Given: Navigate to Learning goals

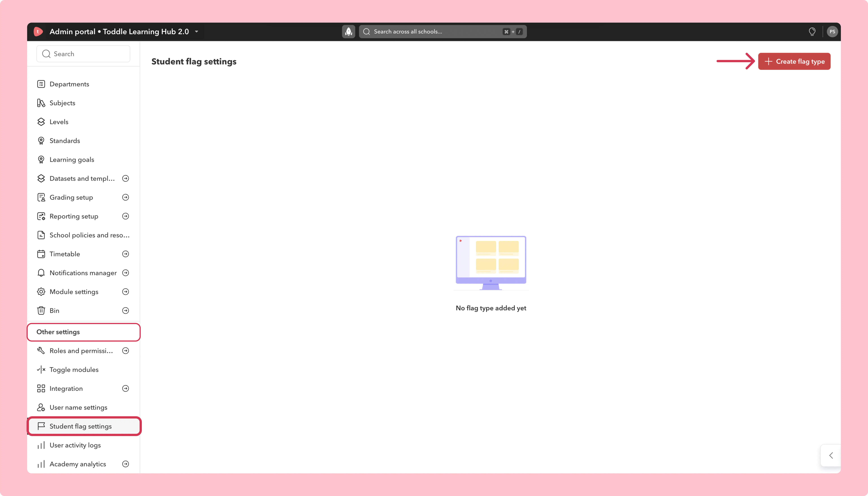Looking at the screenshot, I should point(83,160).
